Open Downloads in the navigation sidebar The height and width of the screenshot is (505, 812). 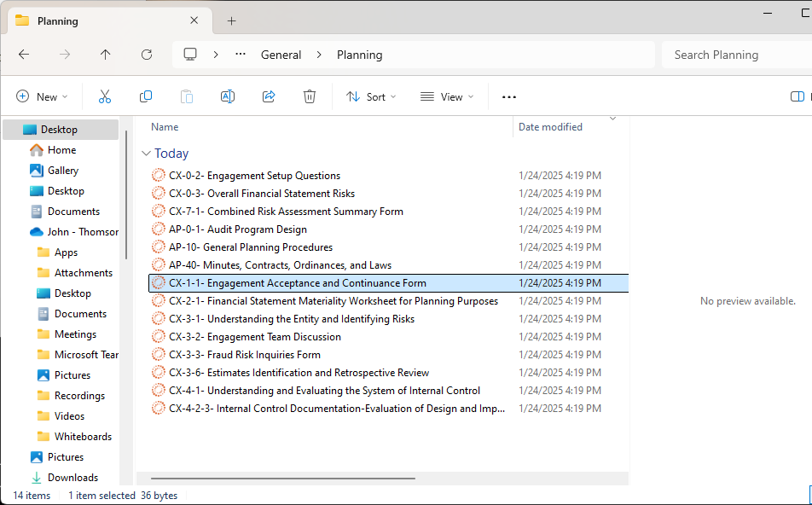tap(72, 478)
